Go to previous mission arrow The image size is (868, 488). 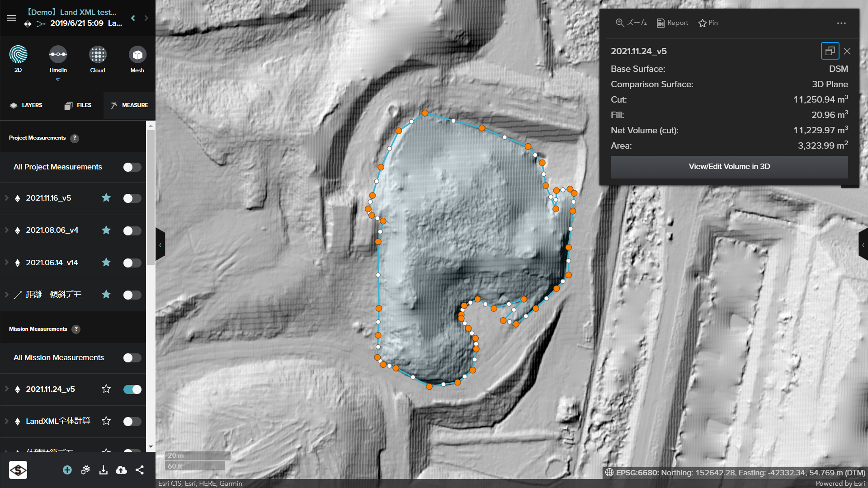133,18
